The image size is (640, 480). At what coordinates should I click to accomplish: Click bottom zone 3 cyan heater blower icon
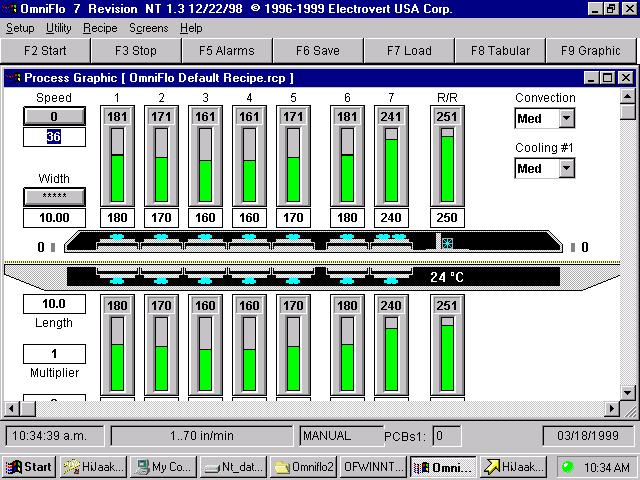tap(205, 281)
